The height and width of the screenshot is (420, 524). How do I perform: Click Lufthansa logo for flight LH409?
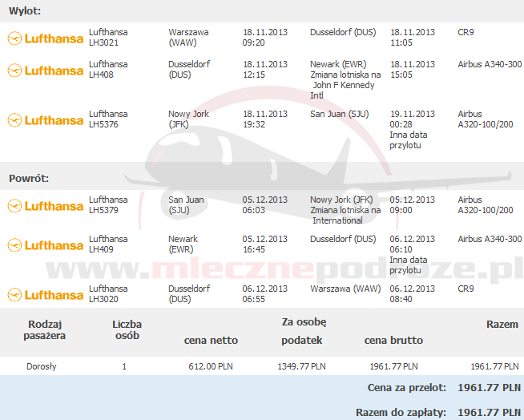45,244
